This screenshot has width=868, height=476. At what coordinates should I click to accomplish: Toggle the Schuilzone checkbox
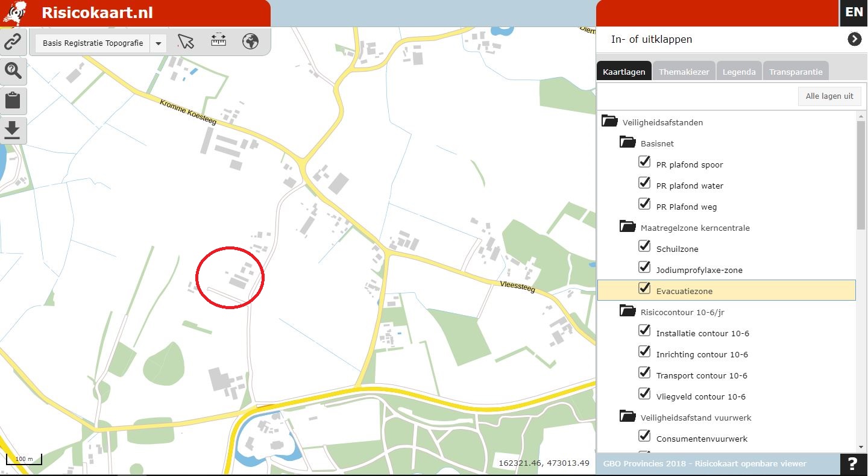pos(644,246)
